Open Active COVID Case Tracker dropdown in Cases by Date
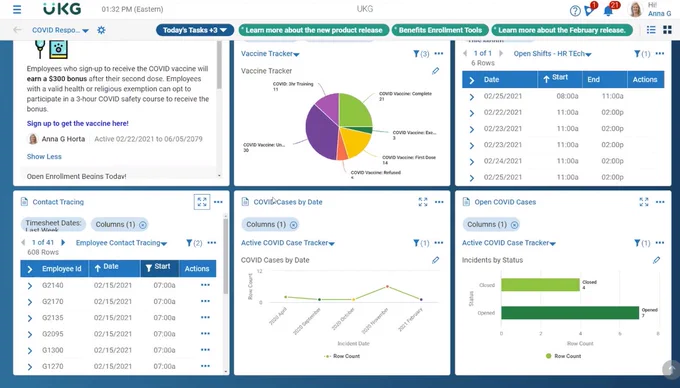Screen dimensions: 680x388 (288, 243)
